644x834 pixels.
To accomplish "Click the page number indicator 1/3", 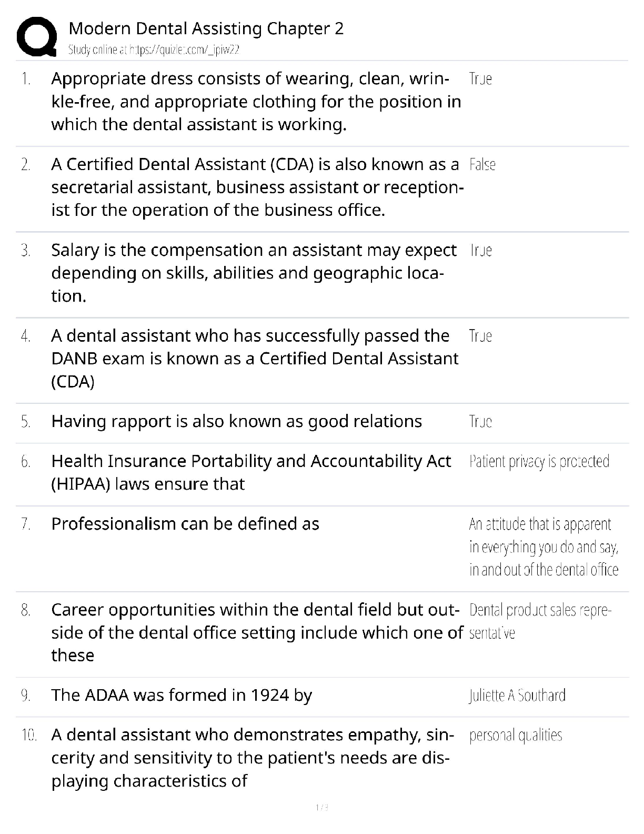I will pyautogui.click(x=321, y=808).
